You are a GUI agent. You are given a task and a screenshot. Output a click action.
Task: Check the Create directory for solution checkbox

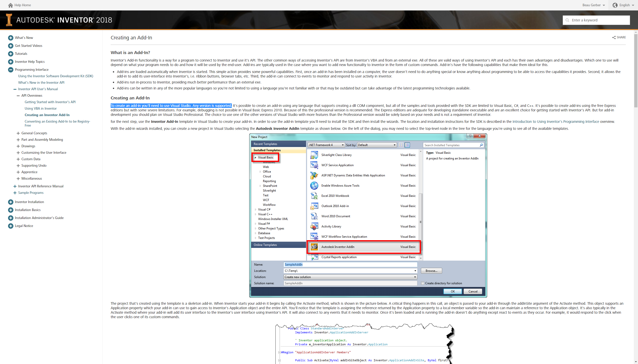[x=422, y=283]
